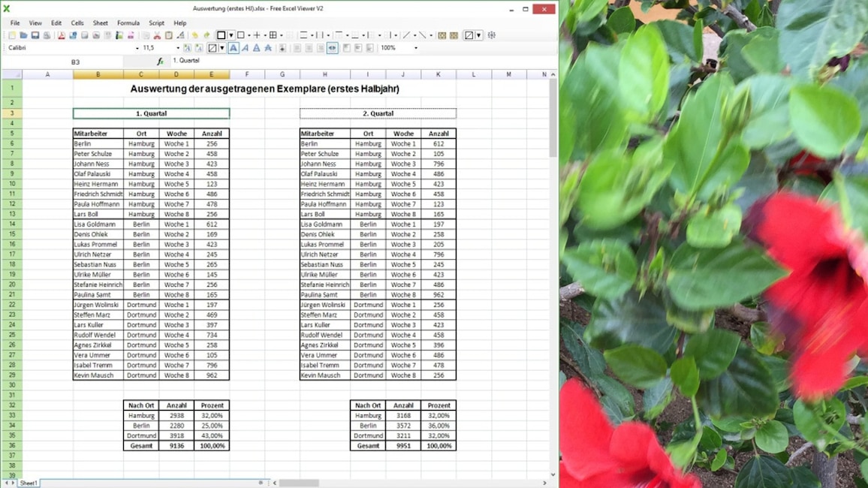The height and width of the screenshot is (488, 868).
Task: Save the workbook via the save icon
Action: 37,35
